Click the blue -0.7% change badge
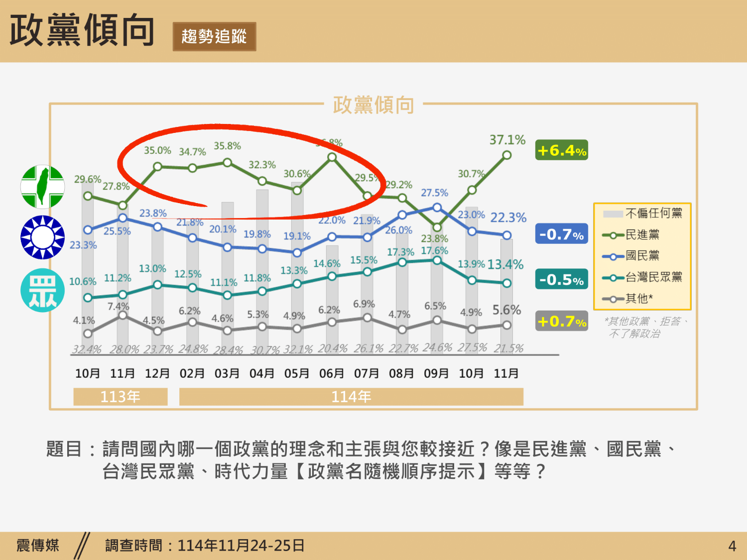 pos(561,234)
